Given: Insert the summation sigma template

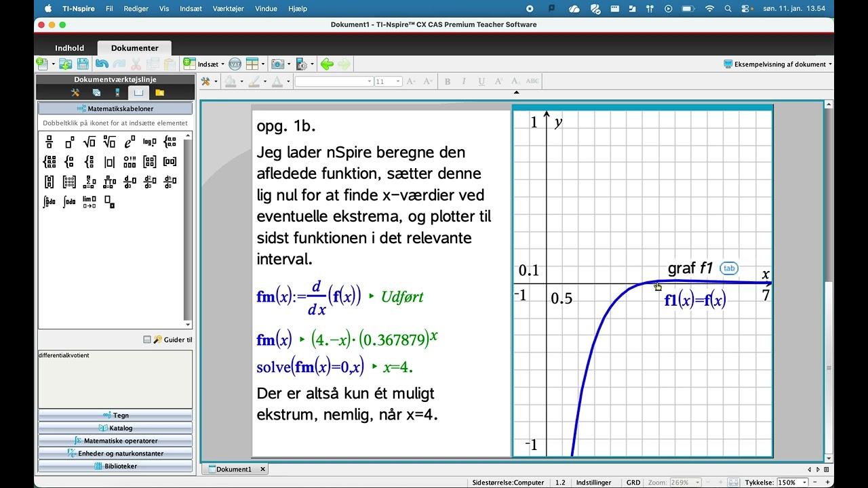Looking at the screenshot, I should click(89, 182).
